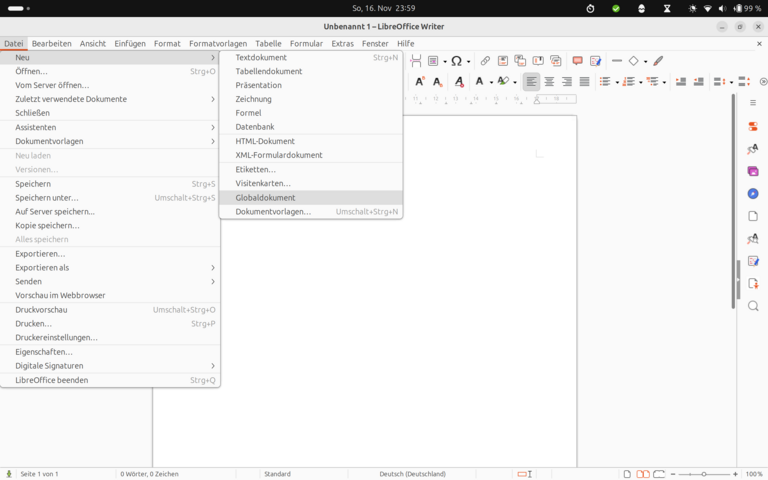Toggle justified text alignment
768x480 pixels.
pos(585,82)
